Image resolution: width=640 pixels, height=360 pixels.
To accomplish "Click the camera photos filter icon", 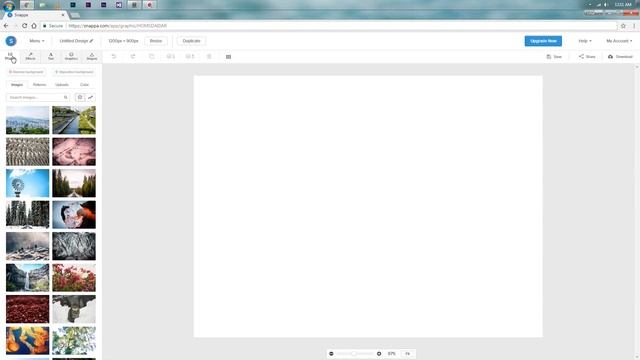I will [x=80, y=98].
